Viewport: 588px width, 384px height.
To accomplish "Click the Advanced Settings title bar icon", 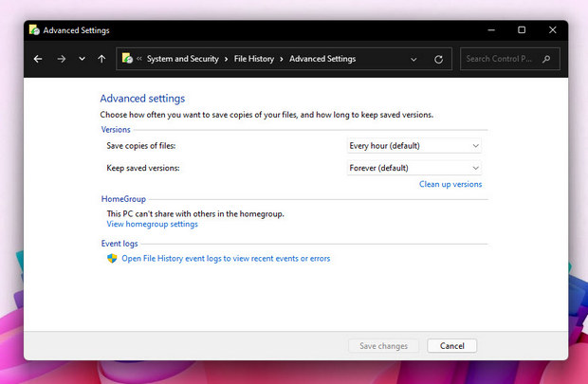I will point(34,30).
